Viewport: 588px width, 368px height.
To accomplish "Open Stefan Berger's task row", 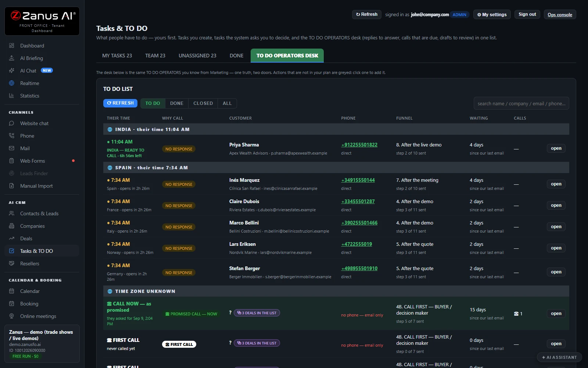I will (x=556, y=272).
